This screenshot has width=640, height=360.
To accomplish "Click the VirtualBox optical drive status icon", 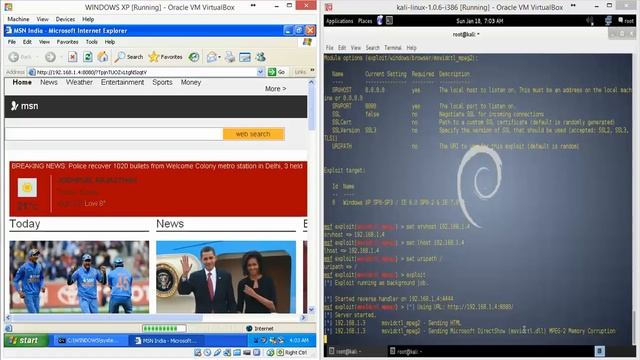I will click(207, 353).
